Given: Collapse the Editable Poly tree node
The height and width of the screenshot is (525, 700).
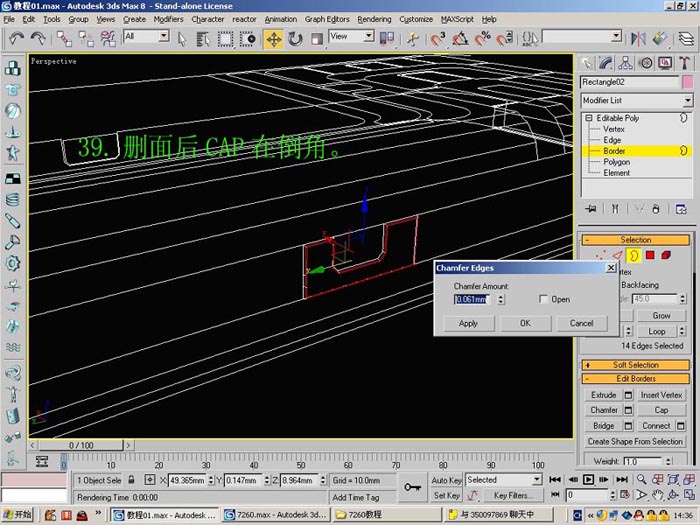Looking at the screenshot, I should (x=589, y=118).
